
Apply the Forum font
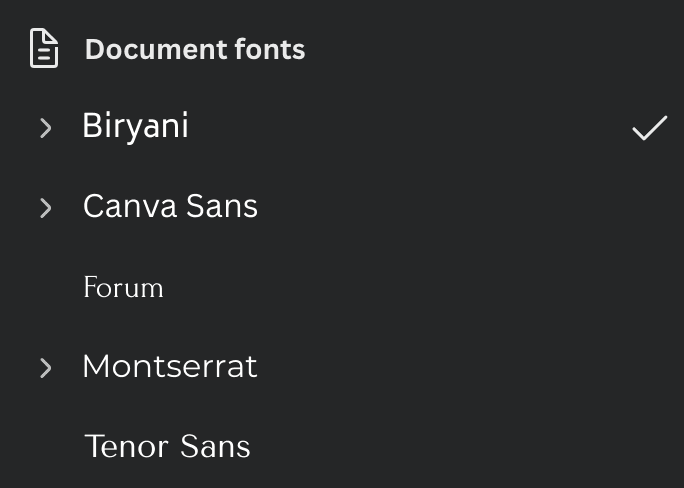pyautogui.click(x=123, y=288)
